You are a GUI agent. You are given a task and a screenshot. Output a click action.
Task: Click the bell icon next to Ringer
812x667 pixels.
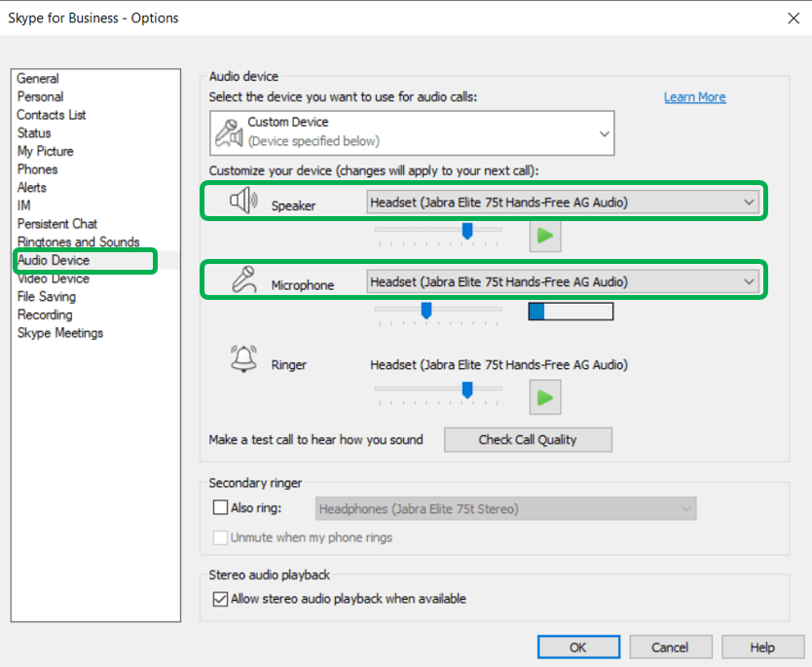tap(243, 359)
